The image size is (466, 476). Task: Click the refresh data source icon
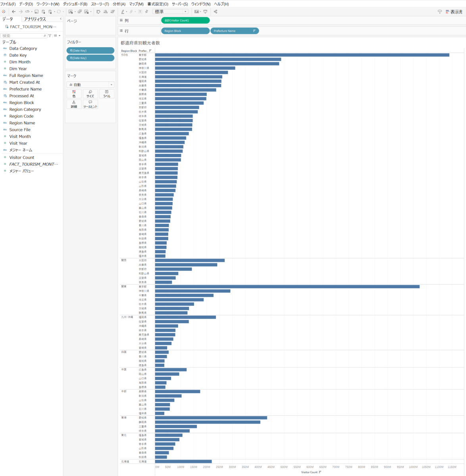click(x=59, y=12)
